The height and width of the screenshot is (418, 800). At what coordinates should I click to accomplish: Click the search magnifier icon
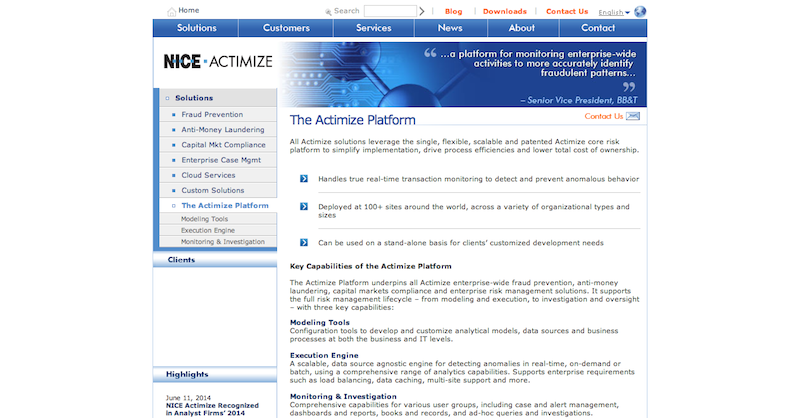pos(328,12)
